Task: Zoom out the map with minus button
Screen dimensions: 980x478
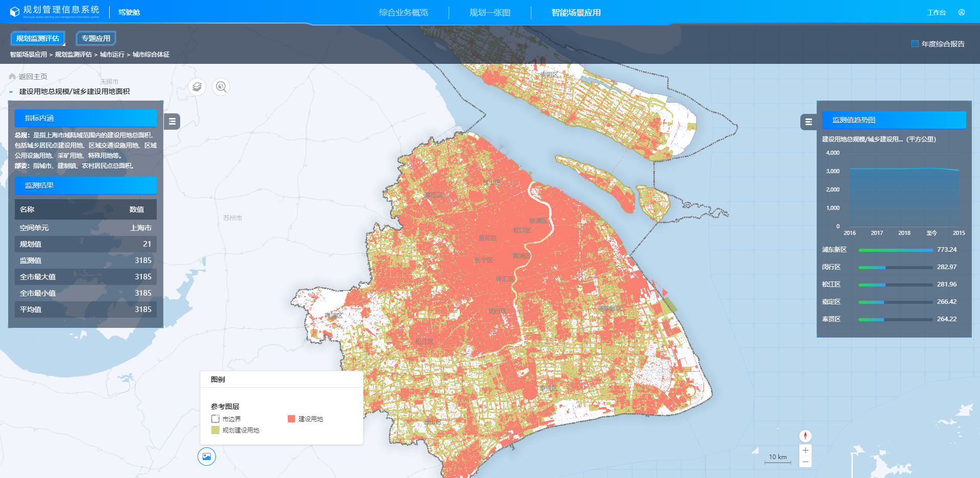Action: pyautogui.click(x=805, y=462)
